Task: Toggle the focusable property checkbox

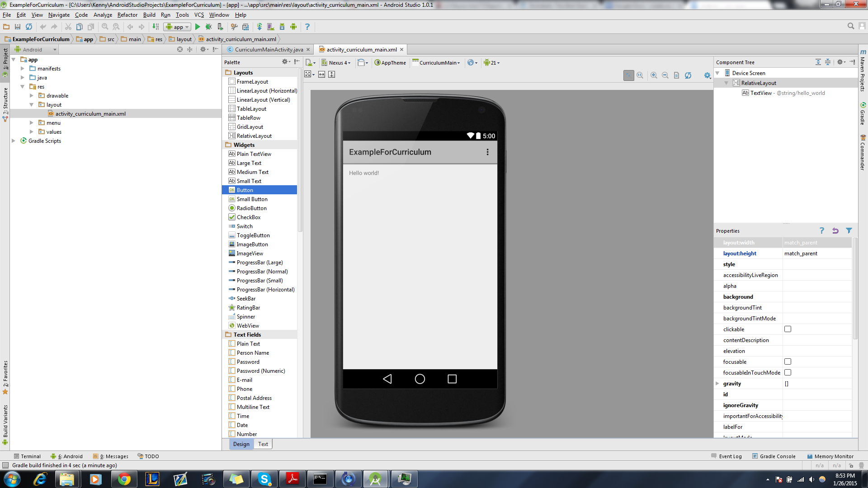Action: [788, 362]
